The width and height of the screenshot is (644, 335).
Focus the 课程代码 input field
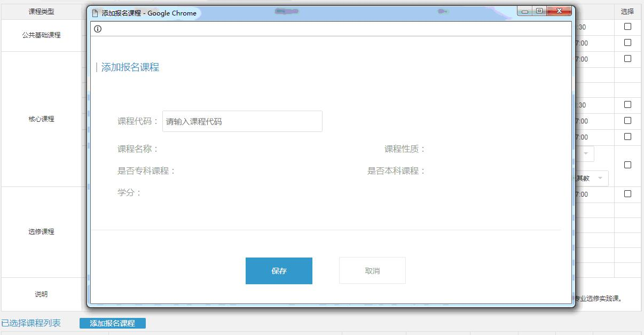click(242, 121)
